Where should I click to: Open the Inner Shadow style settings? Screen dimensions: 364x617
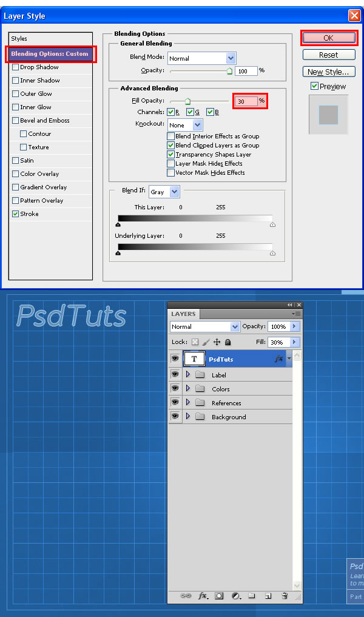[x=40, y=80]
